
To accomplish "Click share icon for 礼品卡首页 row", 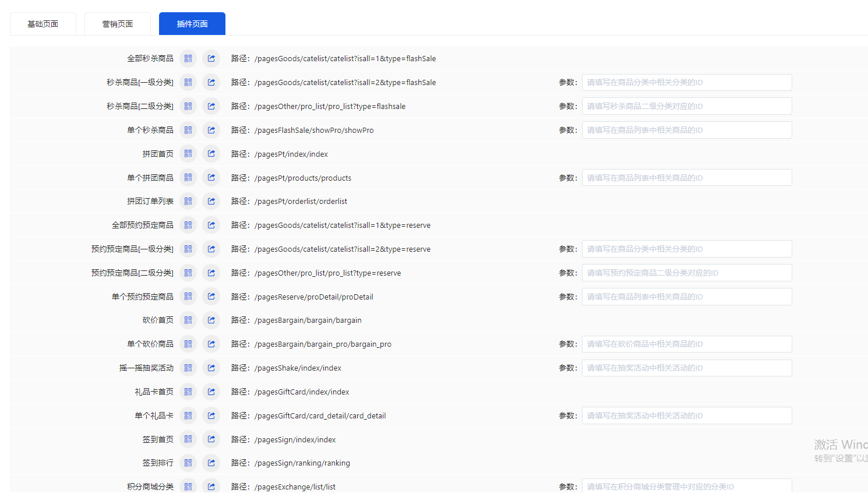I will pyautogui.click(x=211, y=392).
